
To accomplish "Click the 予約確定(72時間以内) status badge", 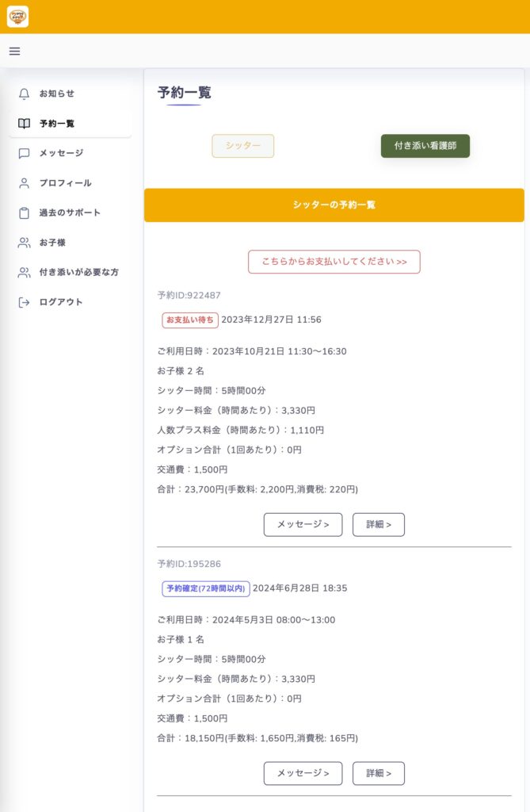I will tap(206, 589).
